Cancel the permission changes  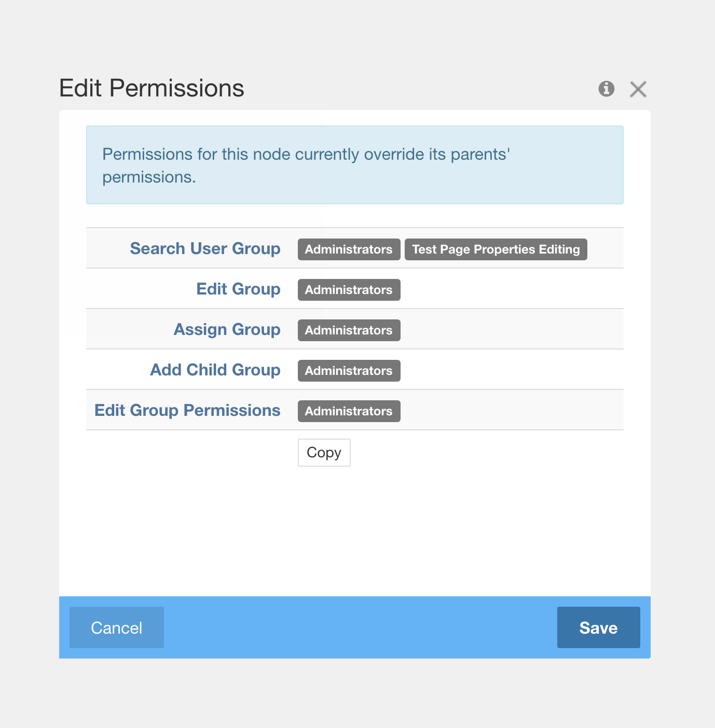[x=116, y=627]
